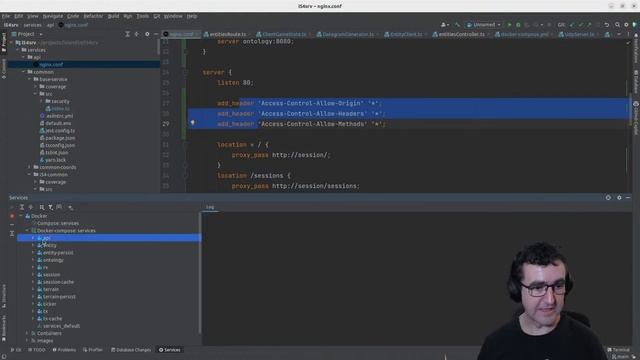640x360 pixels.
Task: Click the intention bulb icon in gutter
Action: tap(193, 122)
